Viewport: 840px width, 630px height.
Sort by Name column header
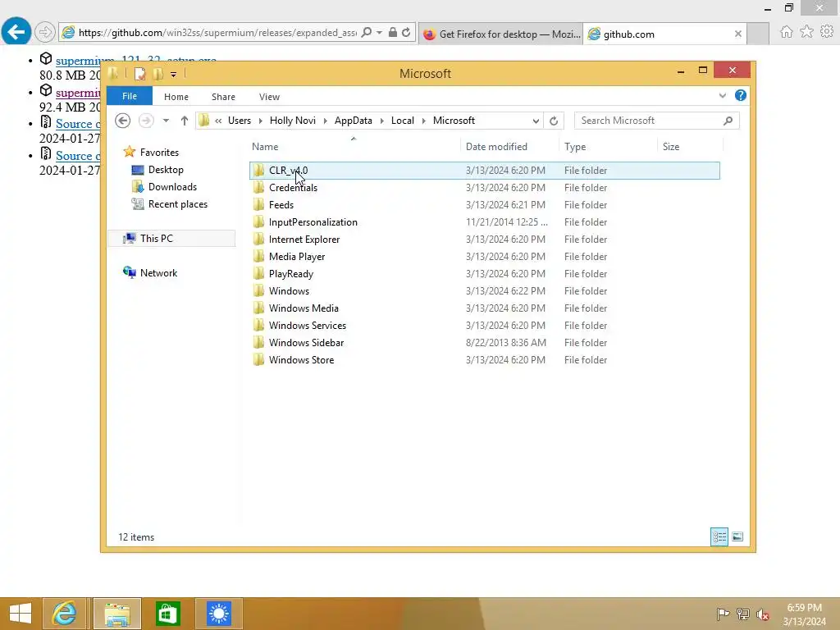[354, 146]
